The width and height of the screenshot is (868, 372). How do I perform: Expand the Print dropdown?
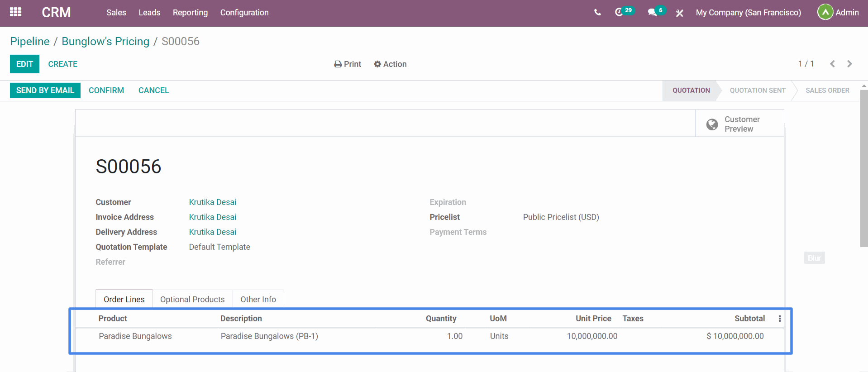(x=348, y=64)
